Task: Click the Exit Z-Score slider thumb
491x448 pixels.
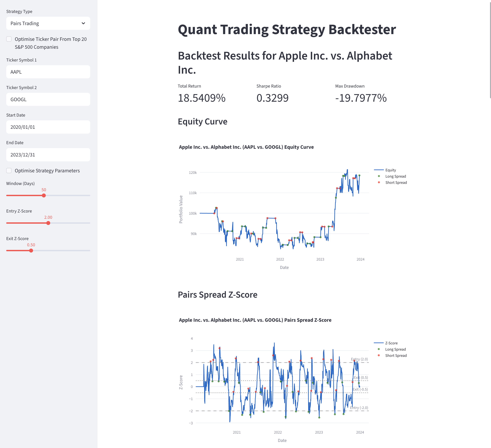Action: point(31,250)
